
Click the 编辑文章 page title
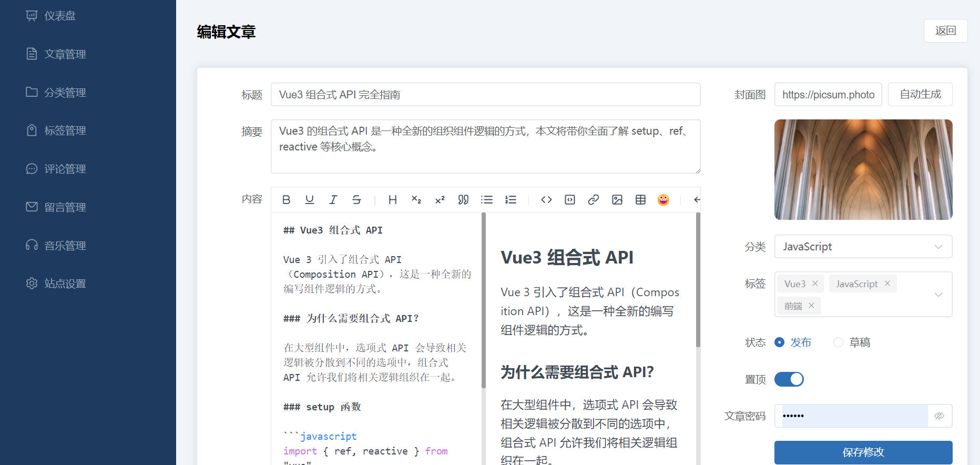226,32
